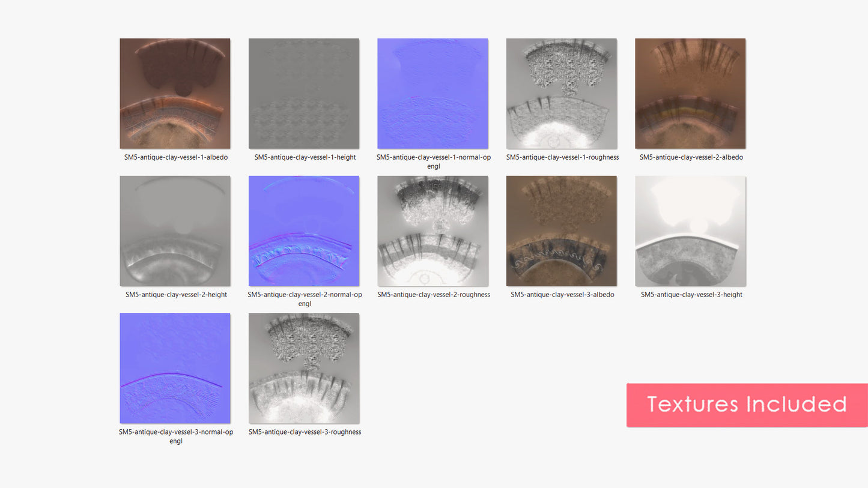Screen dimensions: 868x488
Task: Select the vessel-2-albedo texture thumbnail
Action: (690, 93)
